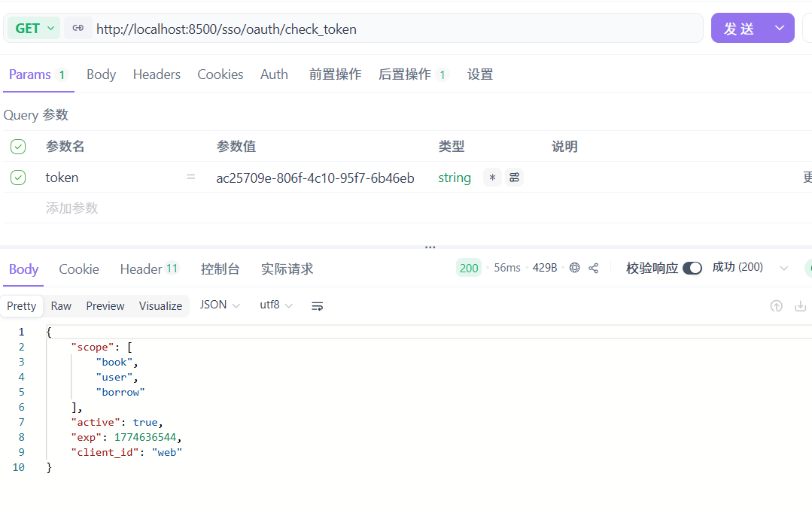
Task: Click the 429B response size
Action: [545, 268]
